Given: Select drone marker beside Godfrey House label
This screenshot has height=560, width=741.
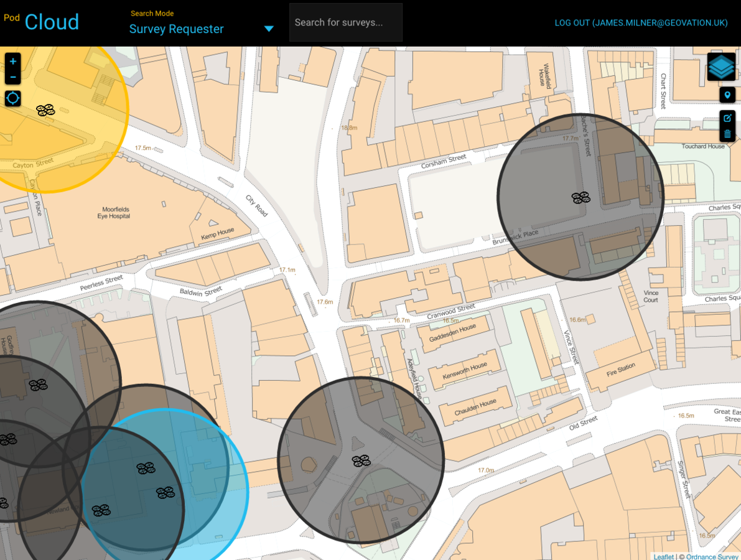Looking at the screenshot, I should (x=39, y=385).
